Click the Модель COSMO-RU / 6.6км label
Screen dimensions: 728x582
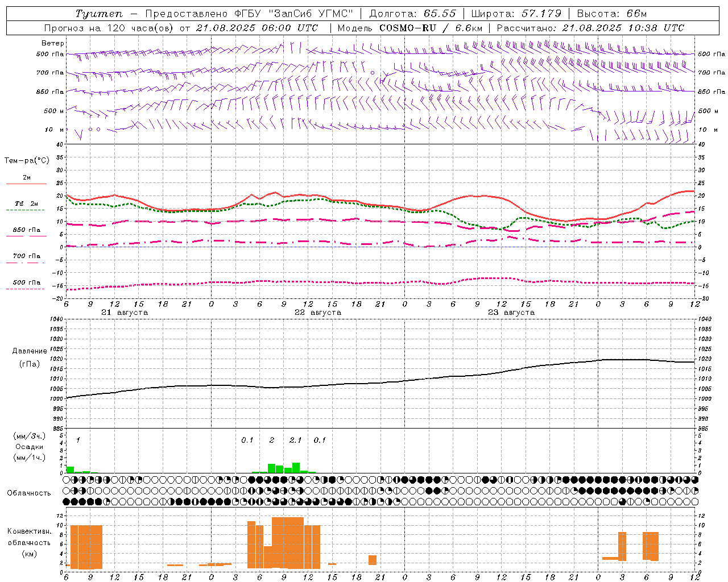[x=410, y=28]
